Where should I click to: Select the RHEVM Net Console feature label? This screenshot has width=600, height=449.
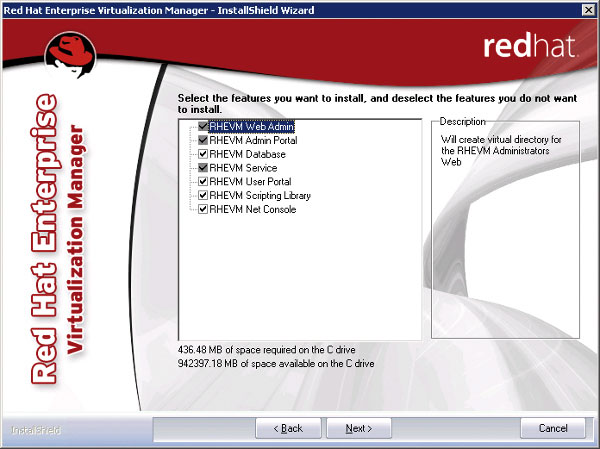pyautogui.click(x=253, y=209)
